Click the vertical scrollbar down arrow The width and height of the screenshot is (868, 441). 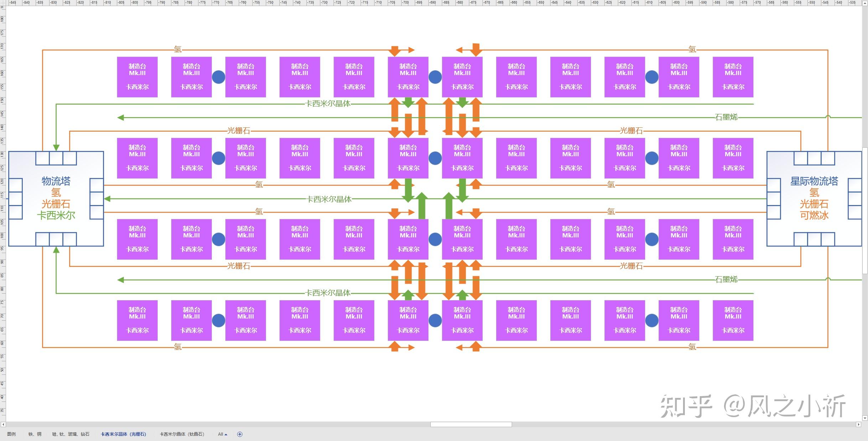(x=865, y=418)
